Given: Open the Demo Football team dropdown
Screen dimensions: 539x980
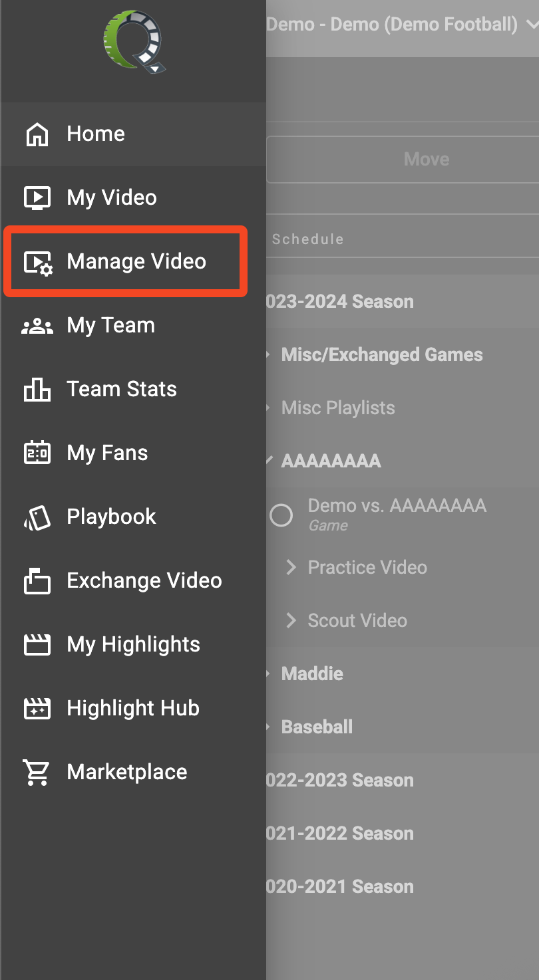Looking at the screenshot, I should (403, 25).
